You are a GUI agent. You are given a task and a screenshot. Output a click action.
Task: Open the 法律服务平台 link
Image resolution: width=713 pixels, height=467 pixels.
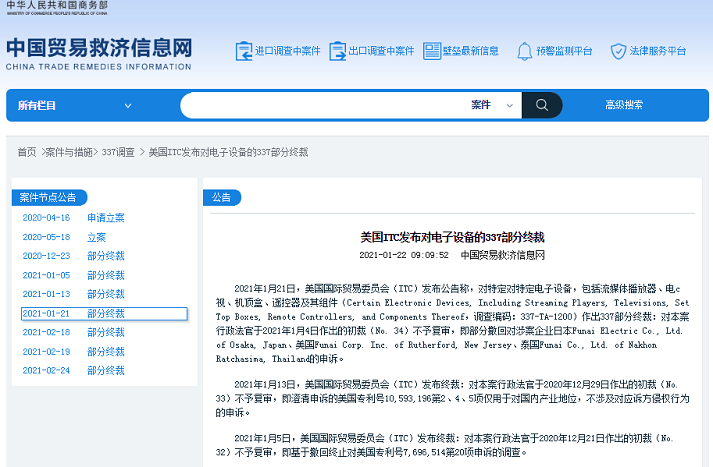pyautogui.click(x=658, y=51)
